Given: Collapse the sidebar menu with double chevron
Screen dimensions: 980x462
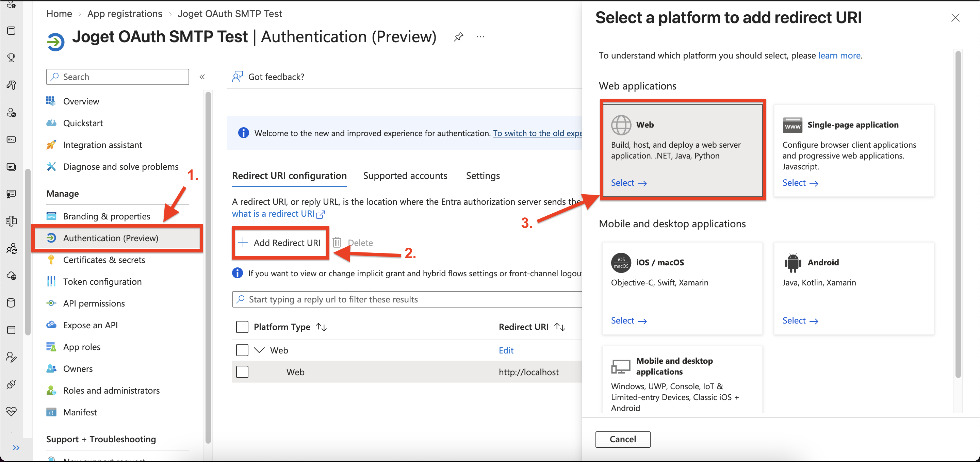Looking at the screenshot, I should [202, 77].
